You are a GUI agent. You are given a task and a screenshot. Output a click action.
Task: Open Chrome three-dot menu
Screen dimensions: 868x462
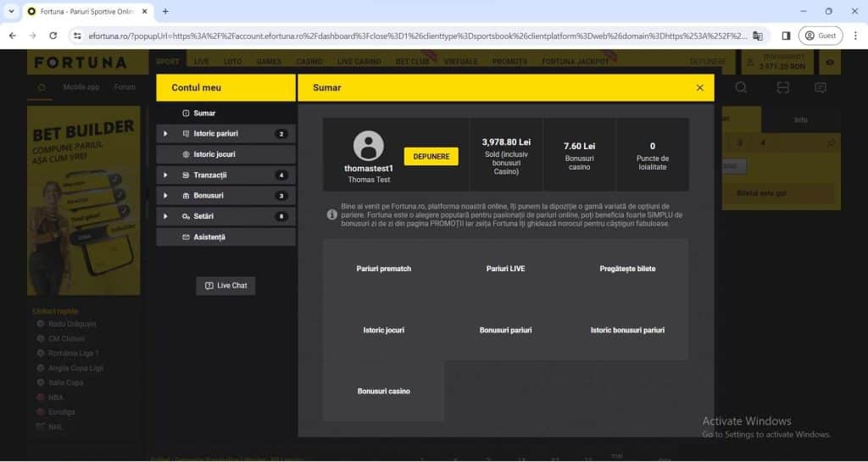coord(855,36)
